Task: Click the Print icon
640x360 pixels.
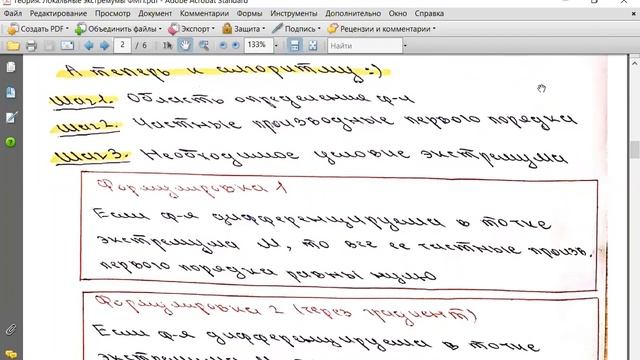Action: point(31,45)
